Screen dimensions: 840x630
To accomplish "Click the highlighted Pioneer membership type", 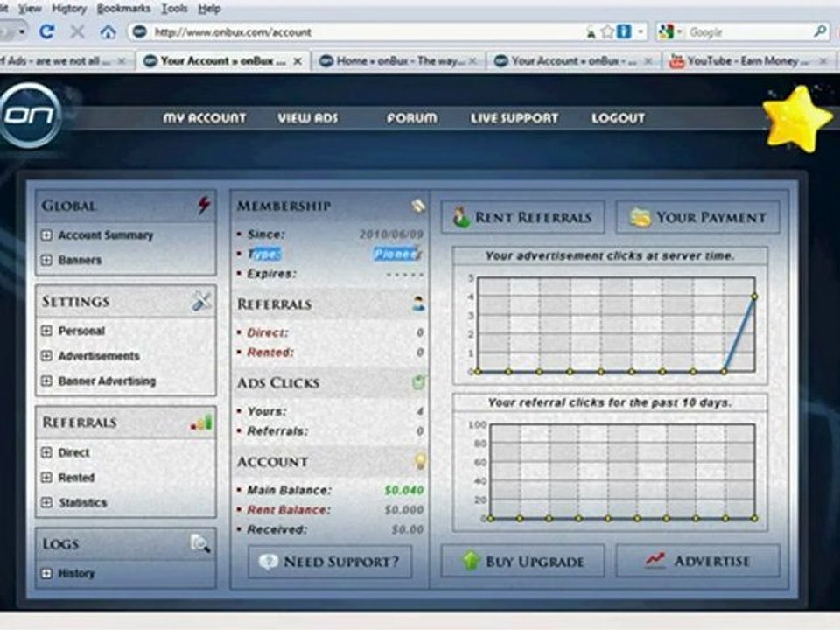I will 397,254.
